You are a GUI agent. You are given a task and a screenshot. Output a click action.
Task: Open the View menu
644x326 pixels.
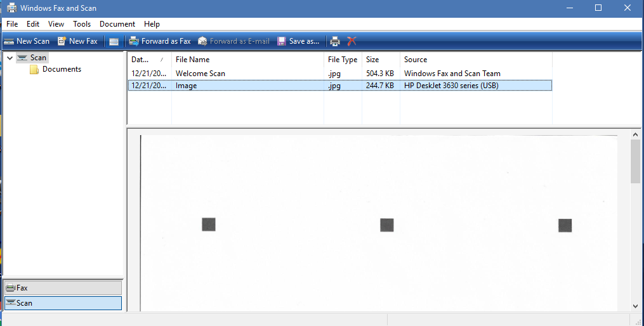point(56,24)
